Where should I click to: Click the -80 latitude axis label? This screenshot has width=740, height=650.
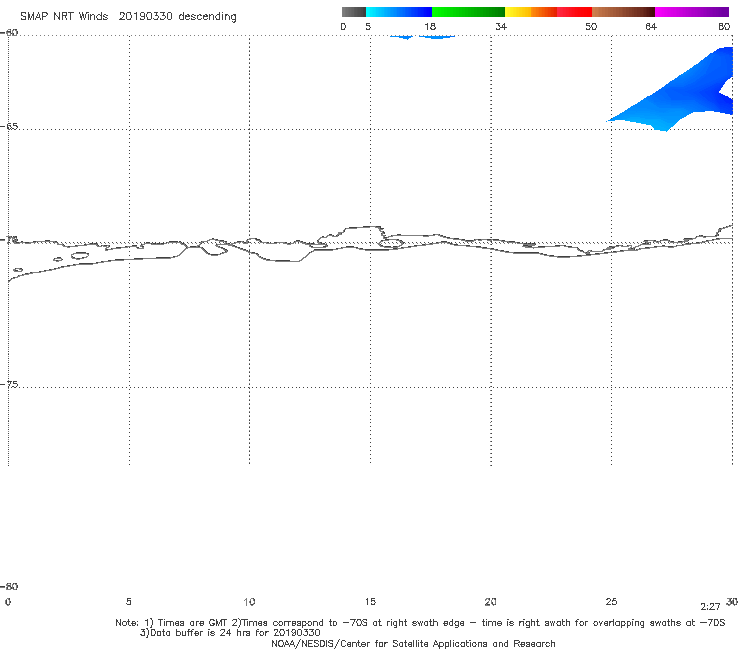click(9, 587)
